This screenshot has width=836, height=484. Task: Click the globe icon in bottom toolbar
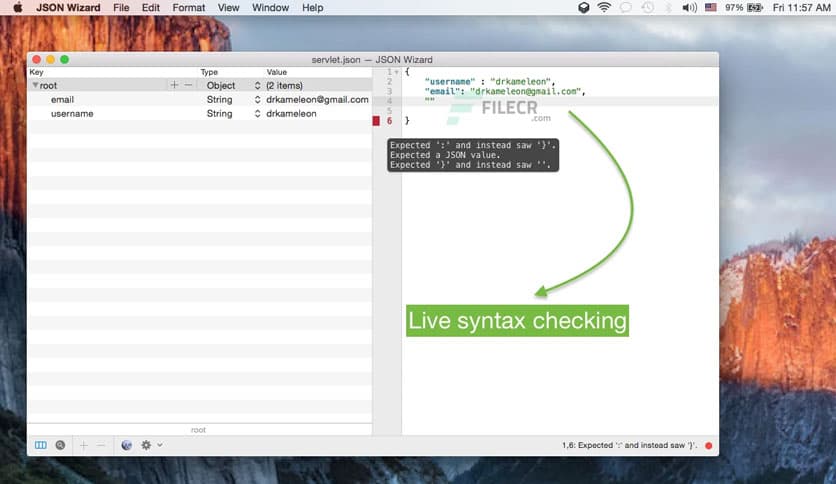click(x=127, y=445)
